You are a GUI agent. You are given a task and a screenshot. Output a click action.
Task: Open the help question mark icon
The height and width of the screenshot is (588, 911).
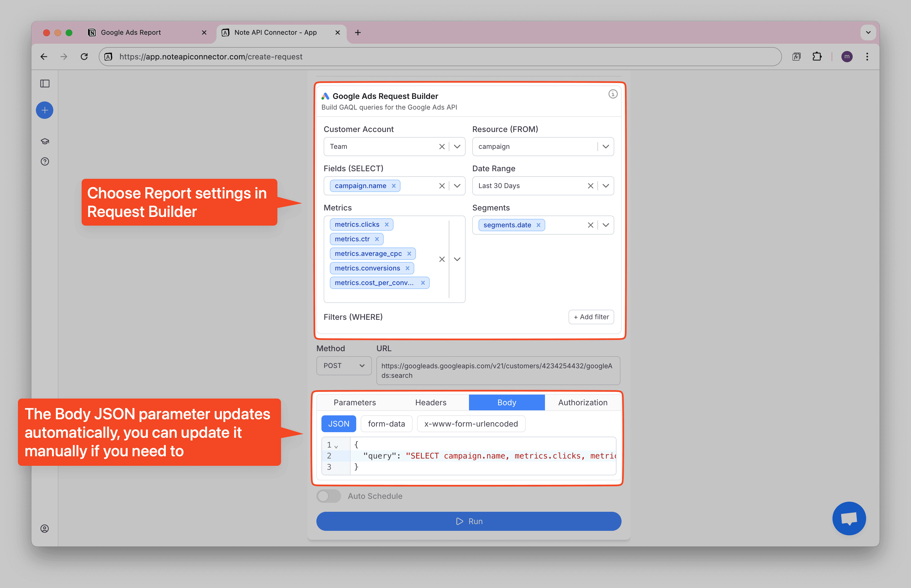click(x=45, y=161)
